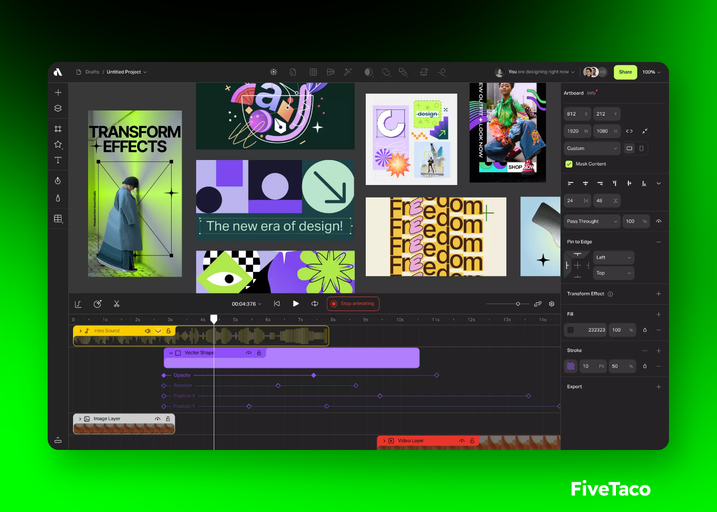The image size is (717, 512).
Task: Click the overlapping squares boolean icon
Action: [x=386, y=72]
